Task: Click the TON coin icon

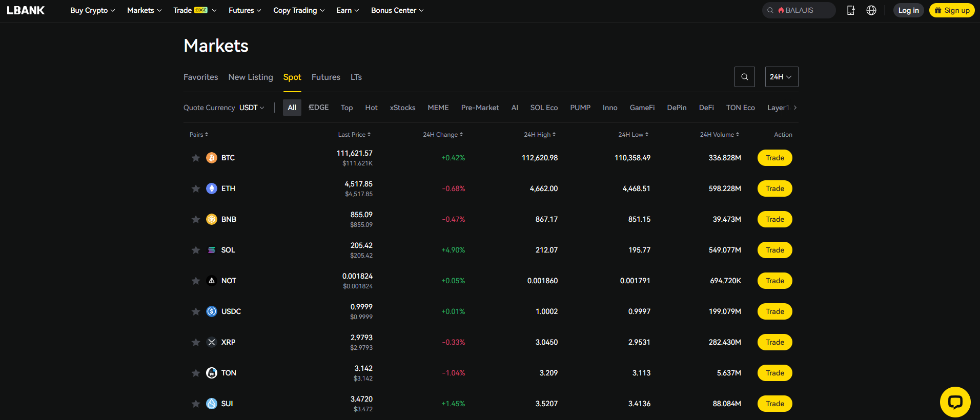Action: click(x=212, y=373)
